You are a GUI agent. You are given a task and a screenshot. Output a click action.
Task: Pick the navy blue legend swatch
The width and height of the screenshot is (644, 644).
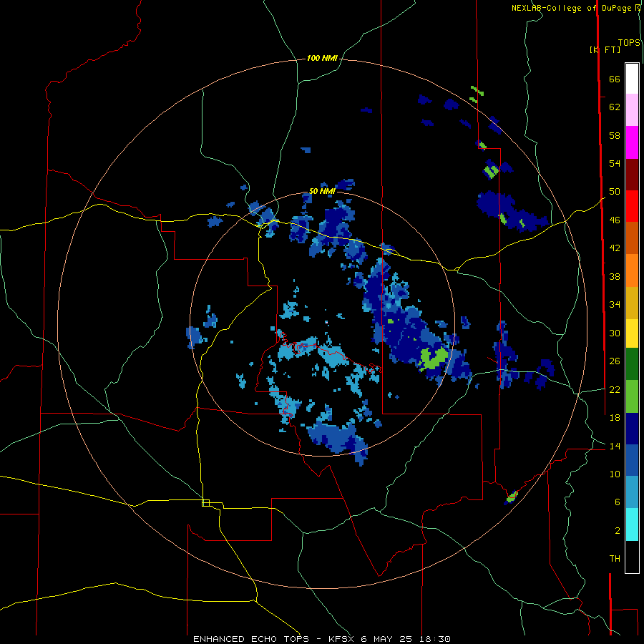(x=632, y=429)
